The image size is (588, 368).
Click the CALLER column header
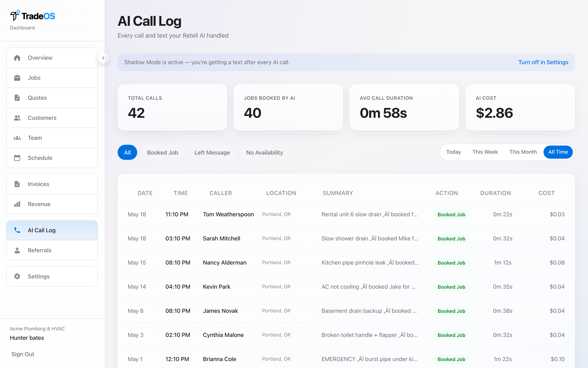[221, 193]
